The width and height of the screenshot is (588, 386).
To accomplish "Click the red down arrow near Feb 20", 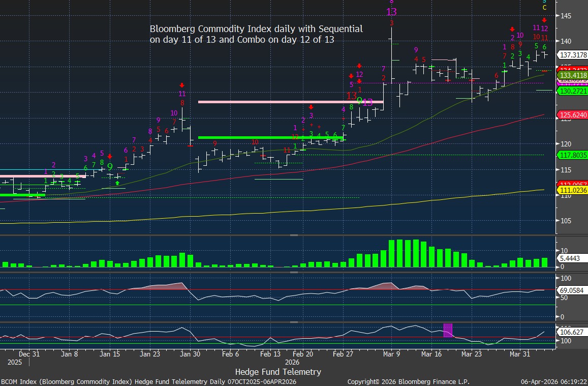I will coord(311,107).
